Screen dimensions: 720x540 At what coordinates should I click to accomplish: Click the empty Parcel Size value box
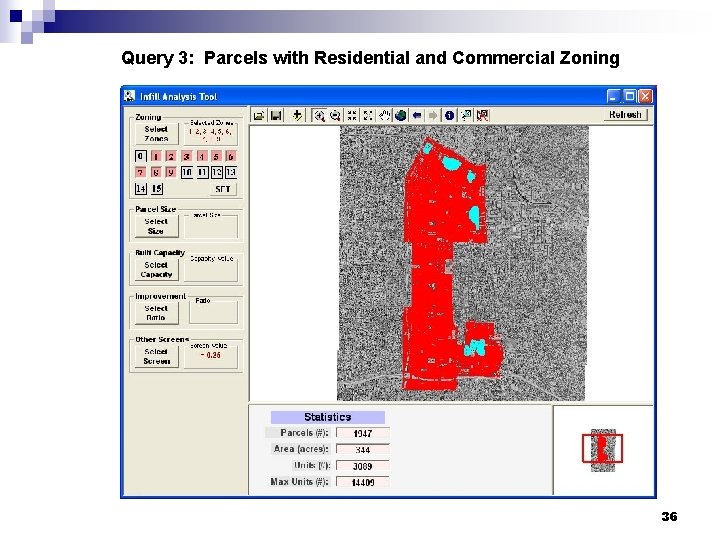point(211,227)
